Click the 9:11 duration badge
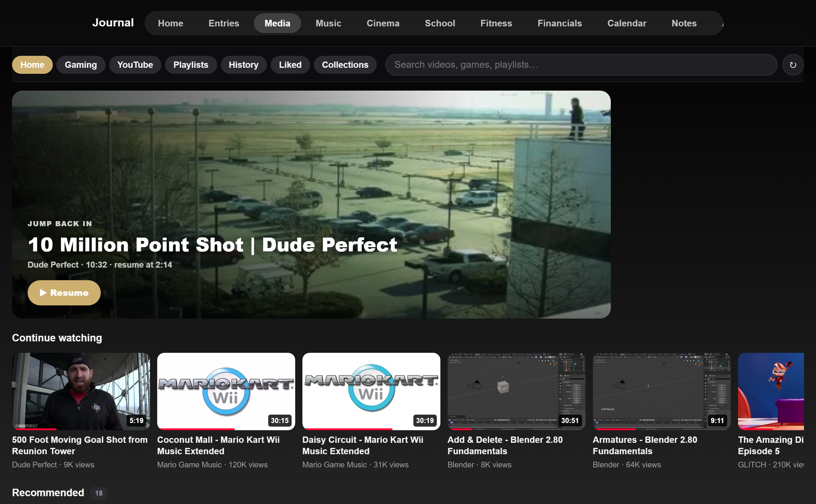The width and height of the screenshot is (816, 504). [x=717, y=420]
